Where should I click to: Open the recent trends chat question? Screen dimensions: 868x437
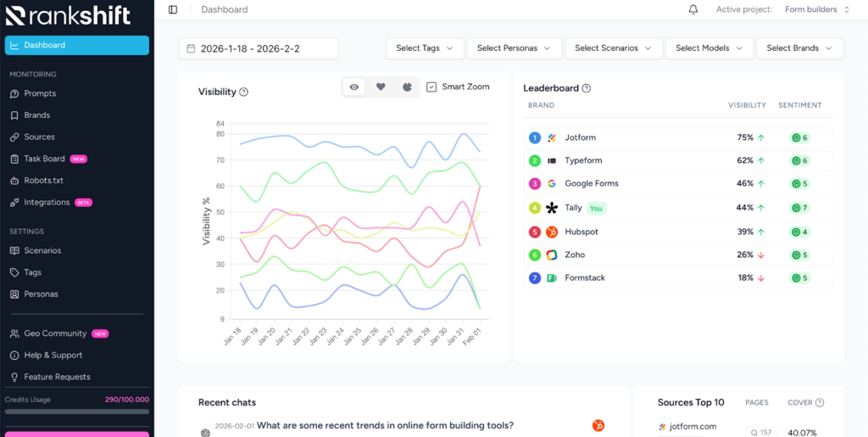click(x=385, y=425)
